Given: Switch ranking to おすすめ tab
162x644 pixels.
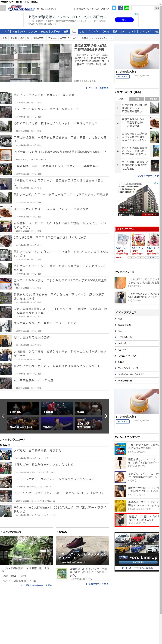Looking at the screenshot, I should [x=153, y=99].
